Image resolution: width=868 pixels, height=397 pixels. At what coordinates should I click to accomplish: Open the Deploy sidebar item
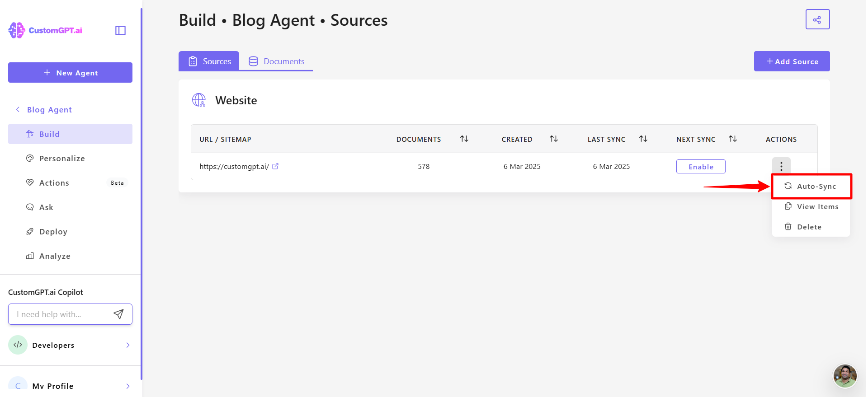(x=70, y=231)
